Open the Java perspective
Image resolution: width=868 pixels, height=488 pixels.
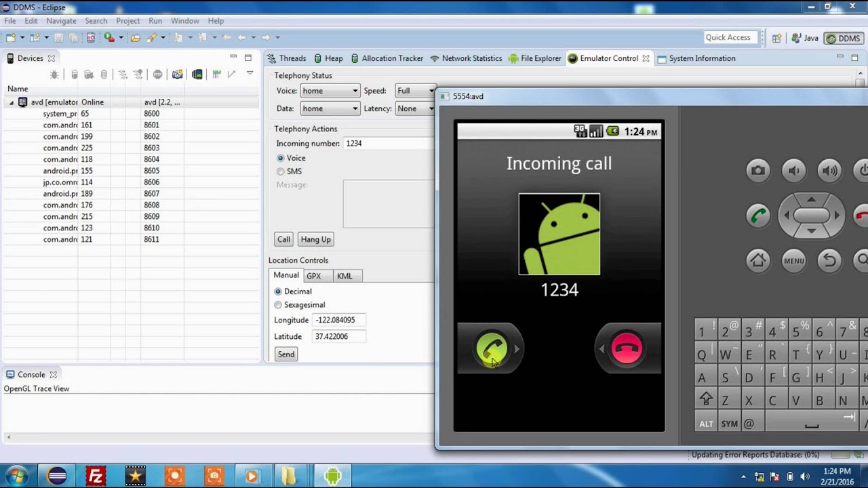[x=804, y=38]
